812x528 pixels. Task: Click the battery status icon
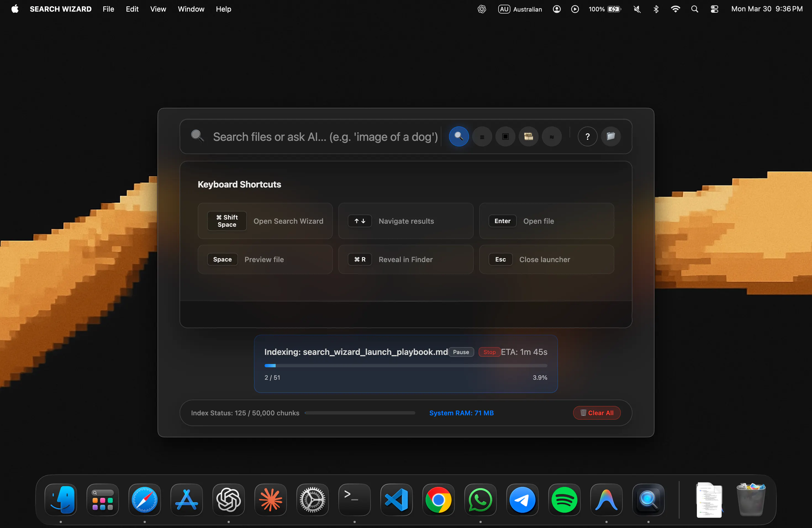point(605,9)
